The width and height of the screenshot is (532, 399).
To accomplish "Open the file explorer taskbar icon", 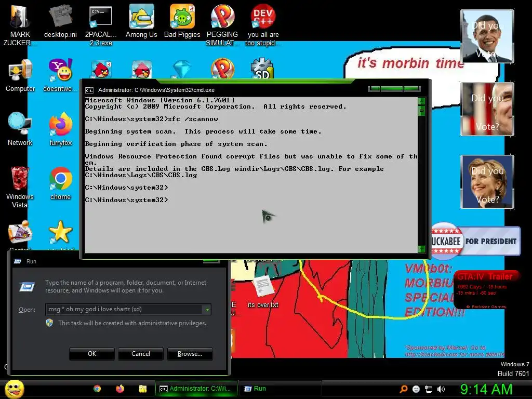I will [142, 389].
